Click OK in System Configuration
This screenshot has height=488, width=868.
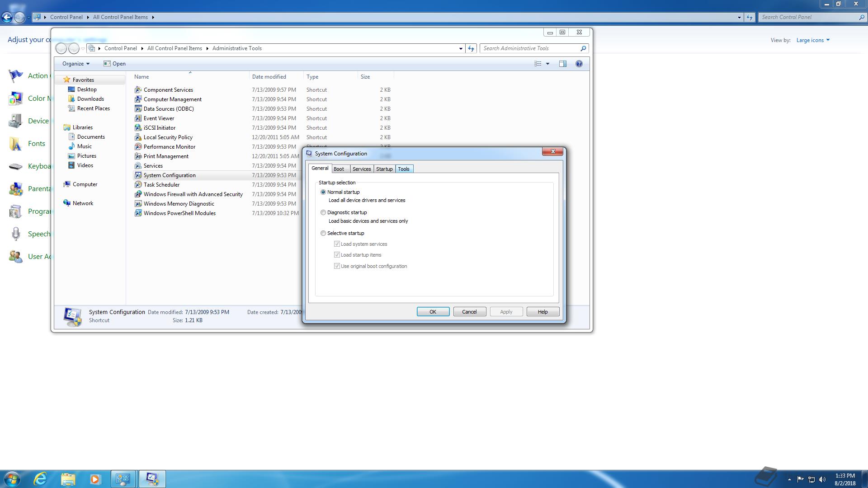pos(433,312)
